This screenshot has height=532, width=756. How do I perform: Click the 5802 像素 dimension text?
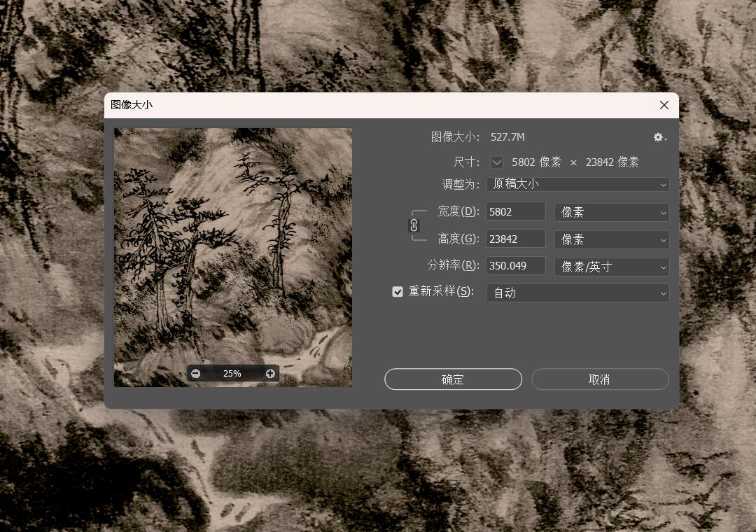click(x=536, y=162)
